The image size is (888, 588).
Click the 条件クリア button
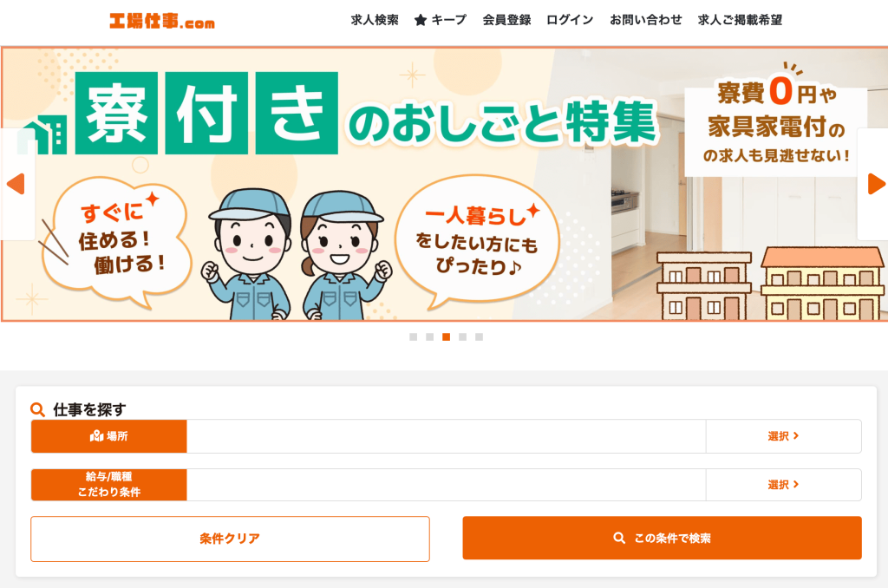[230, 539]
